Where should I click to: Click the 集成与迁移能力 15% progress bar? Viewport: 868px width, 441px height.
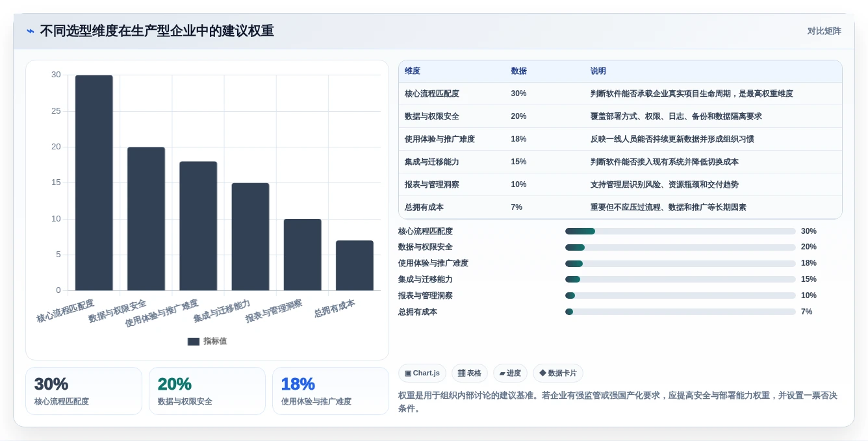(680, 280)
